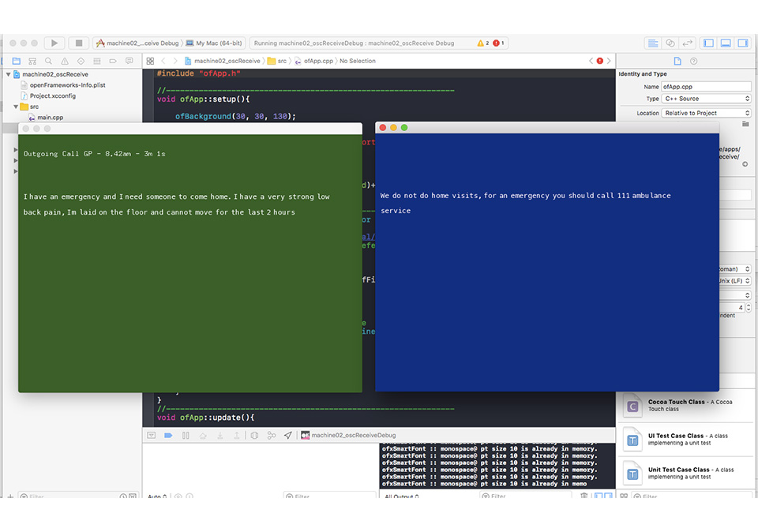Viewport: 758px width, 532px height.
Task: Click the src folder in jump bar
Action: [277, 61]
